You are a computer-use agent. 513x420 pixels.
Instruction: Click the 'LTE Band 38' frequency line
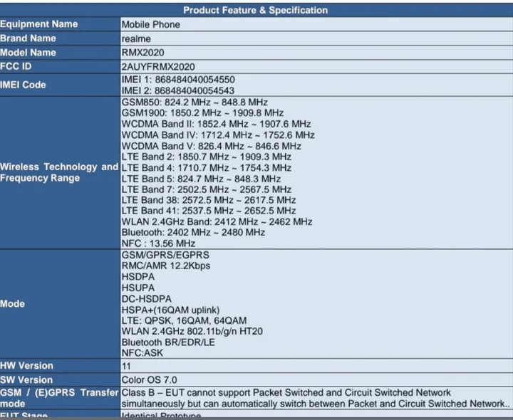tap(209, 200)
